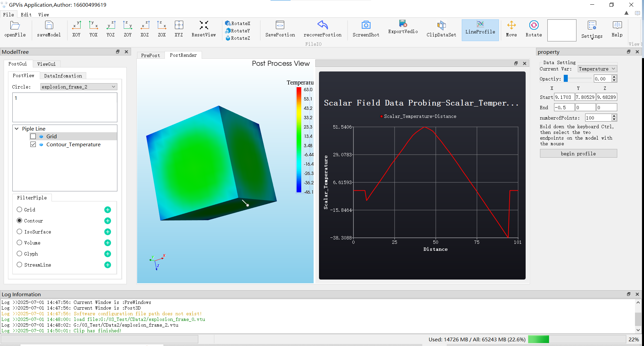Screen dimensions: 644x346
Task: Select the Glyph radio button
Action: (x=19, y=253)
